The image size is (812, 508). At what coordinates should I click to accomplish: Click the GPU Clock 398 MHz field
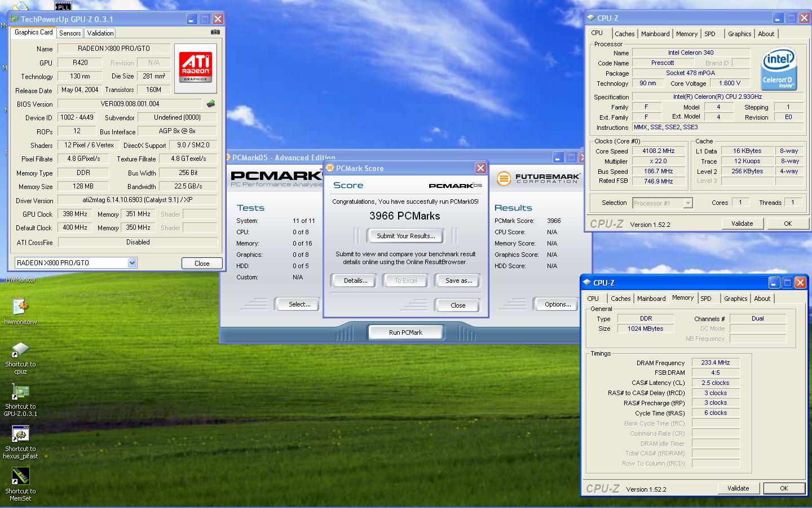[x=75, y=214]
